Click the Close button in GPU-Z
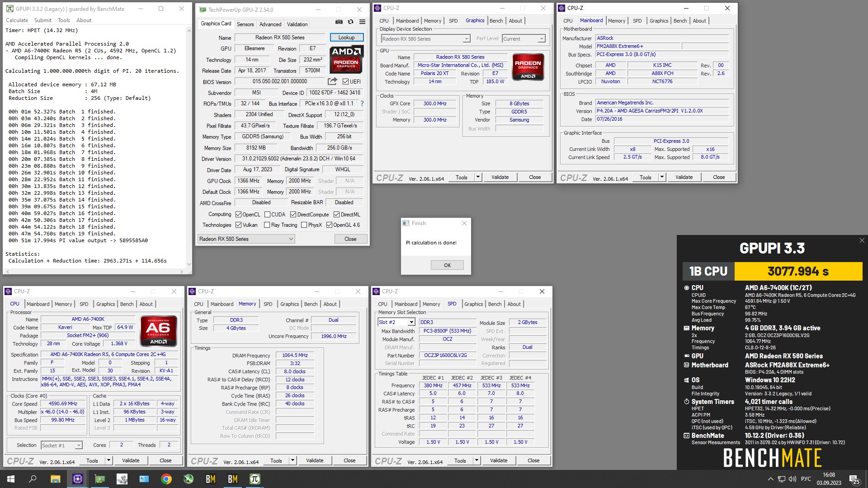 click(350, 239)
